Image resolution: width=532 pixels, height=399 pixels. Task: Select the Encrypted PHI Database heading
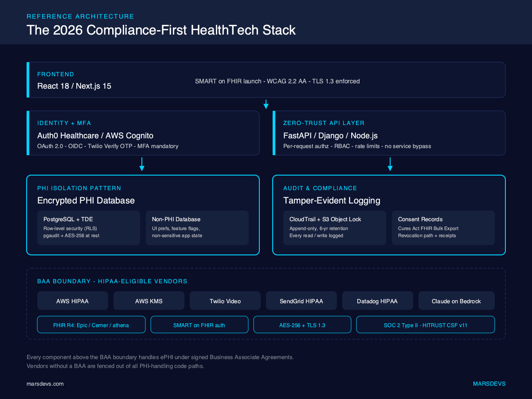pyautogui.click(x=86, y=200)
